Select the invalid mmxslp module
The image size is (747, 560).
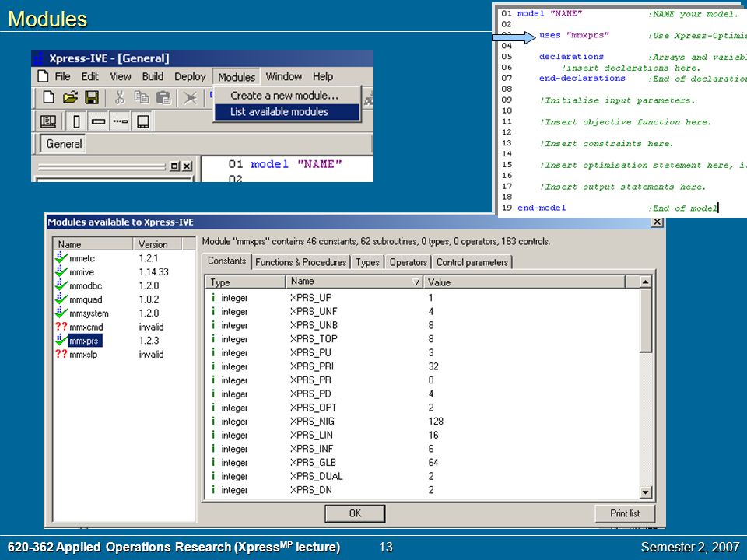tap(83, 355)
